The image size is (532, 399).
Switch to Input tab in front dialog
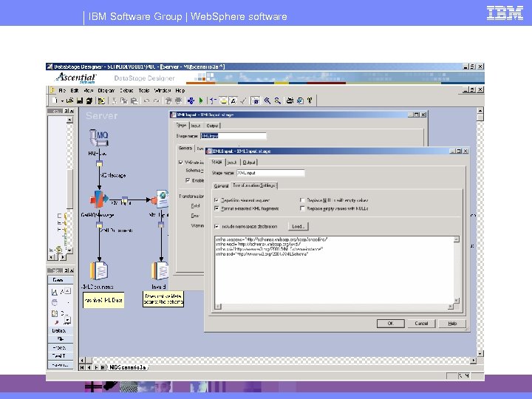click(x=233, y=163)
